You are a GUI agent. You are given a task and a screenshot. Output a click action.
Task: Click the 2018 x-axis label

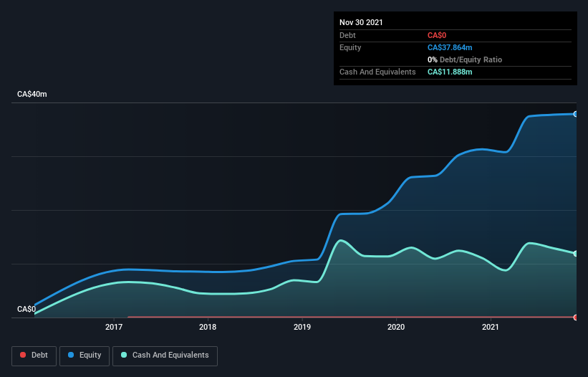pyautogui.click(x=208, y=327)
